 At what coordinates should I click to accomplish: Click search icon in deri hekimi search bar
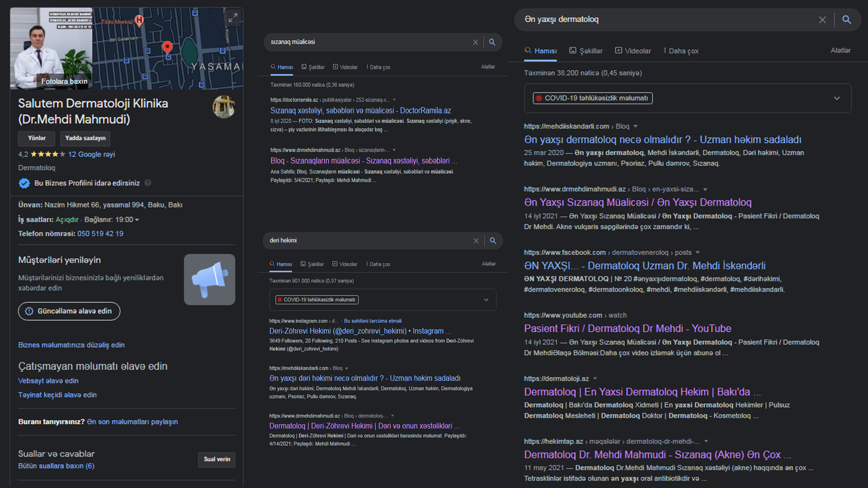pos(493,241)
